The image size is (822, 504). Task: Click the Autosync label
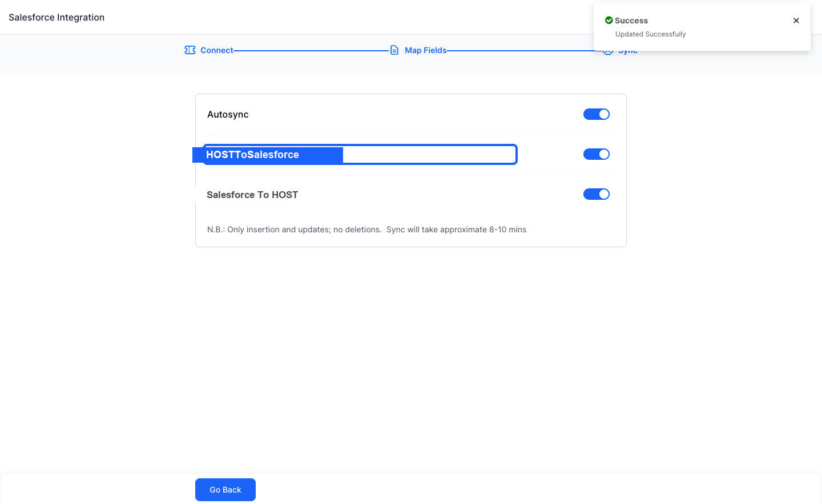click(228, 114)
